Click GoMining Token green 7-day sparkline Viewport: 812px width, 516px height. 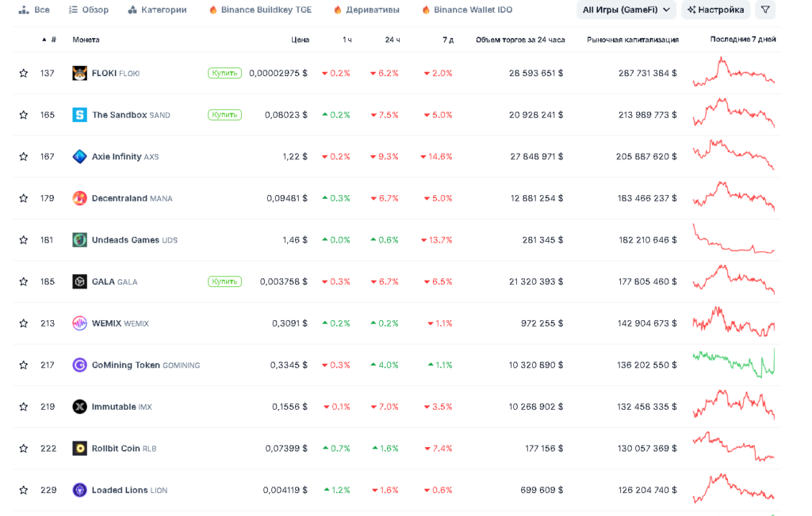pyautogui.click(x=733, y=364)
